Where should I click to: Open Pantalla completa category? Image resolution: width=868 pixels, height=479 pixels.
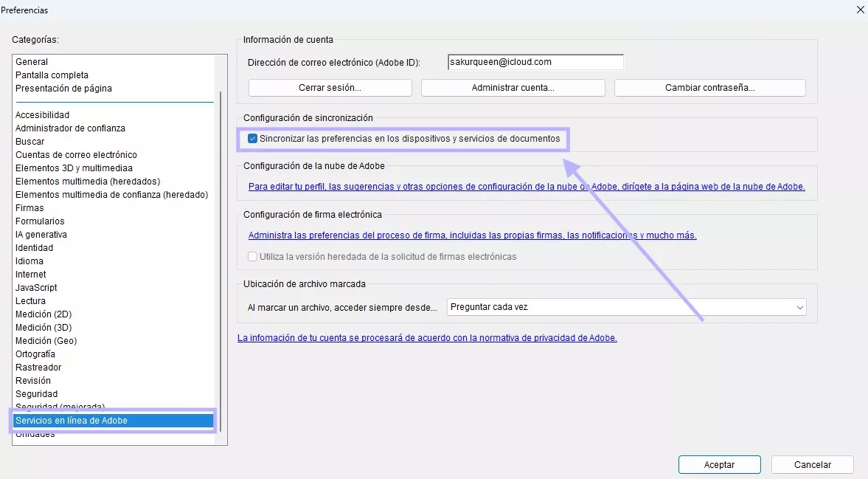[x=52, y=75]
